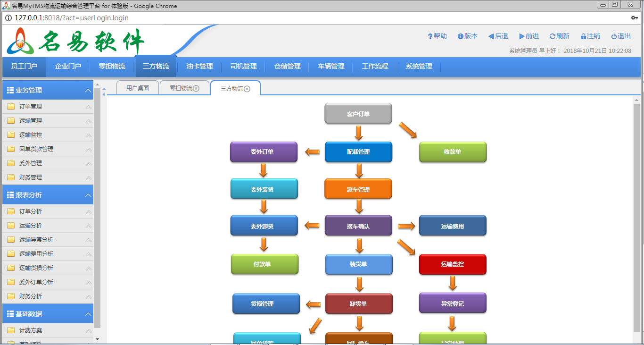Click the 运输费用 flow button

click(453, 226)
